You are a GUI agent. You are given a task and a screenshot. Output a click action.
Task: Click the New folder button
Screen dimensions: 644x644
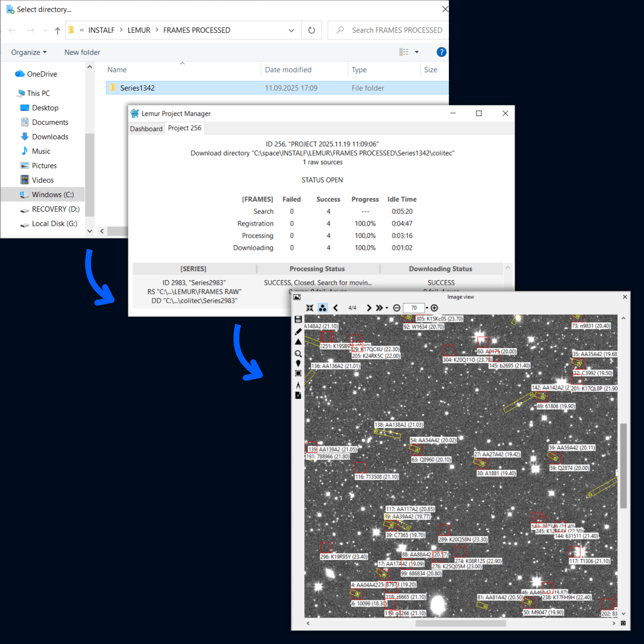coord(82,52)
